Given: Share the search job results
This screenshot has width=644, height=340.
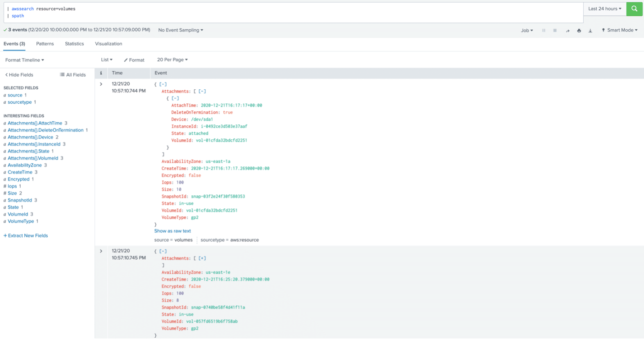Looking at the screenshot, I should (567, 30).
